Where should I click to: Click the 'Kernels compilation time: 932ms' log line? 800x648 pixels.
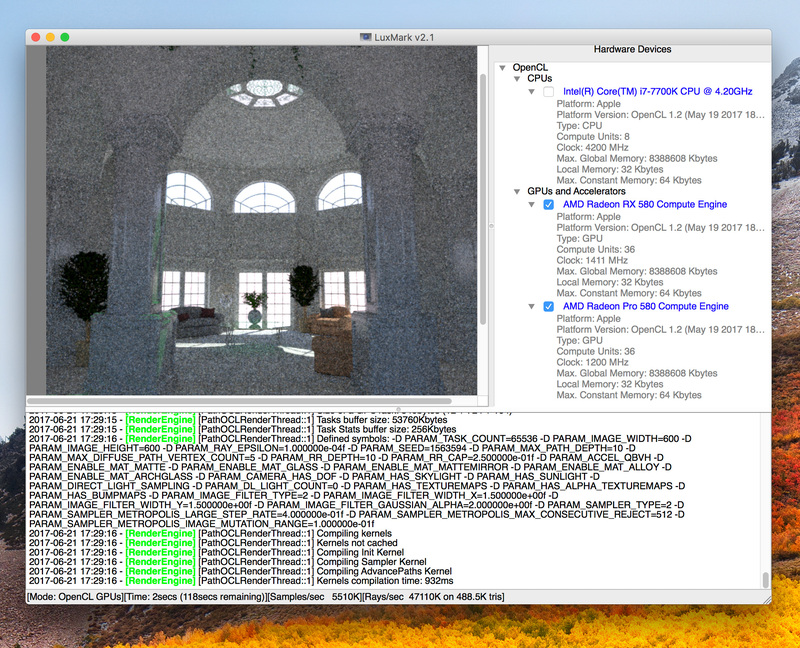(x=241, y=581)
